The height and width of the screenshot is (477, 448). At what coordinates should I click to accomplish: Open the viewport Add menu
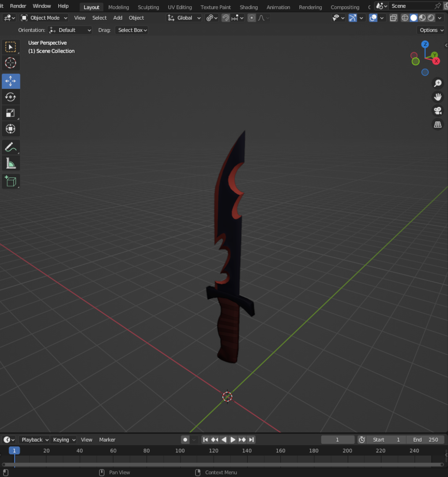tap(117, 18)
